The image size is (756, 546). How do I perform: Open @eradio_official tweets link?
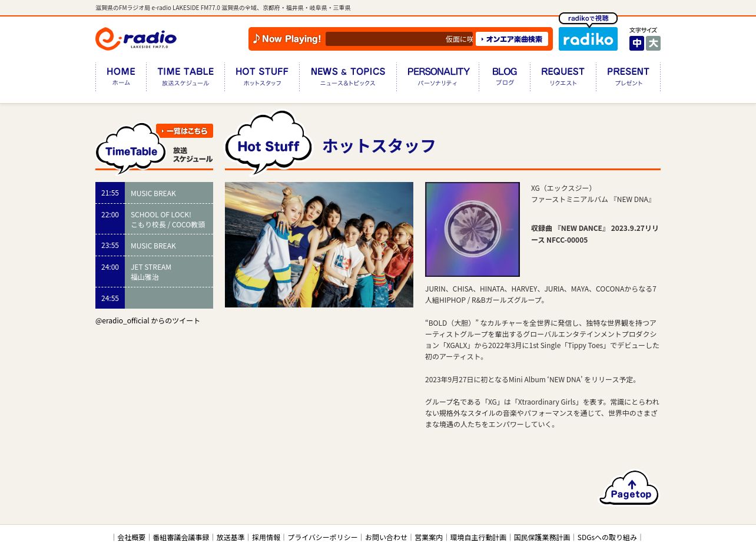[x=148, y=320]
